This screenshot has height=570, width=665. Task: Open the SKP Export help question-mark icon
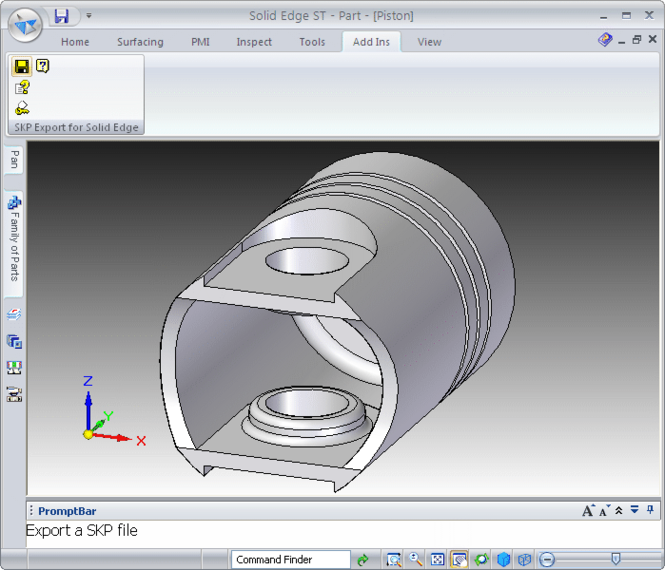click(x=42, y=66)
